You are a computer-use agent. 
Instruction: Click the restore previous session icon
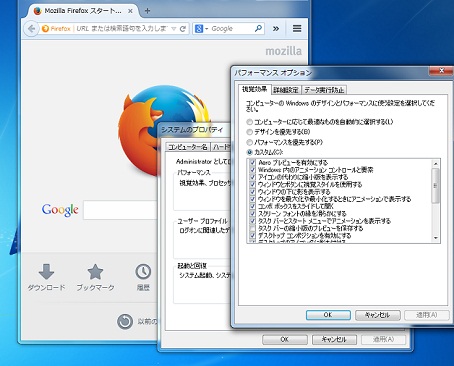click(x=125, y=321)
